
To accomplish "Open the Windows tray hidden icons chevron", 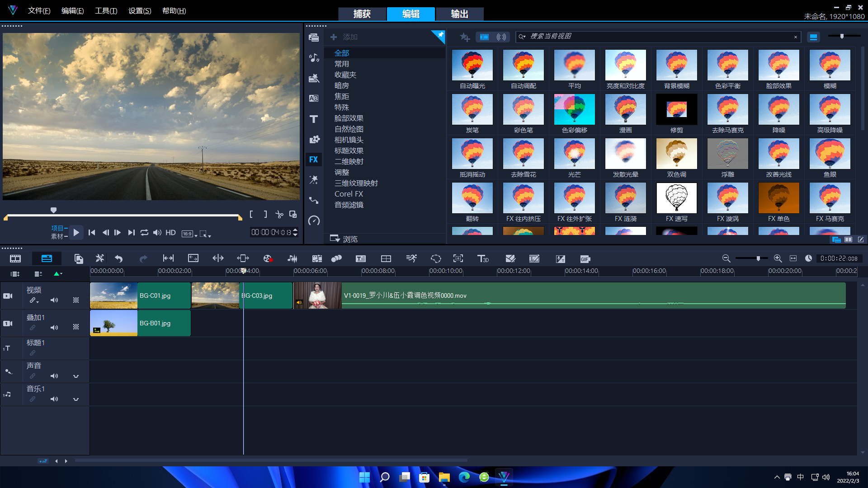I will tap(777, 477).
